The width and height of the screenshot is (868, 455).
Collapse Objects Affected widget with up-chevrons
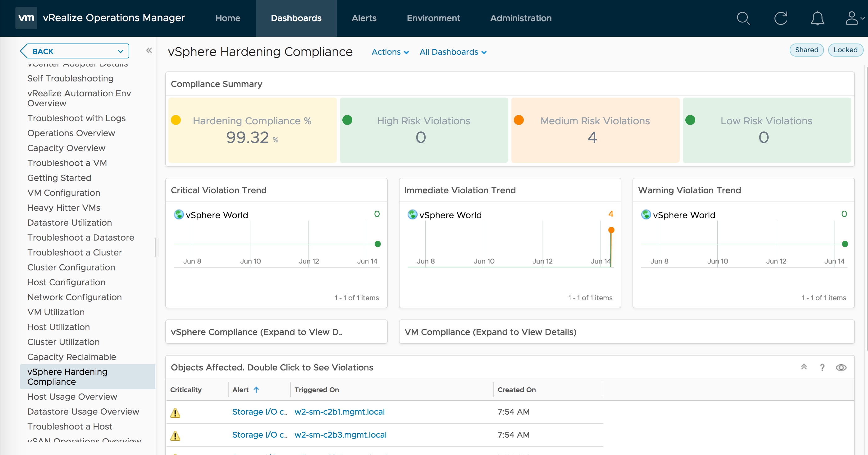click(x=804, y=367)
